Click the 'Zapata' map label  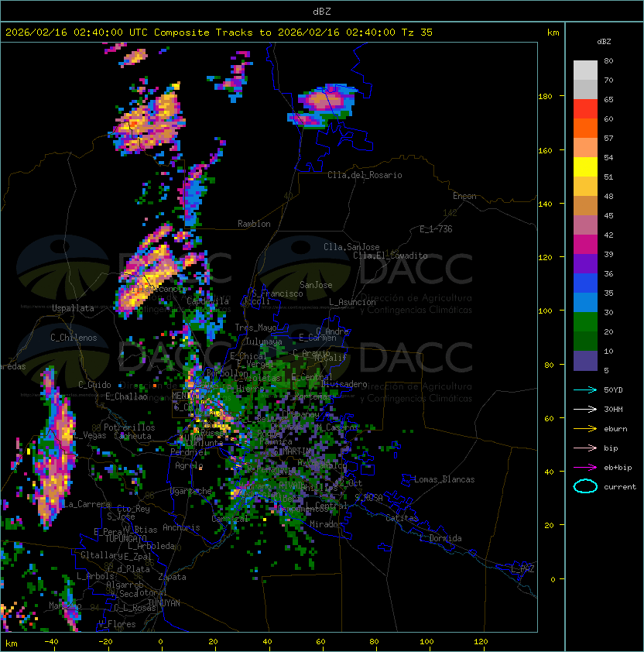point(172,577)
